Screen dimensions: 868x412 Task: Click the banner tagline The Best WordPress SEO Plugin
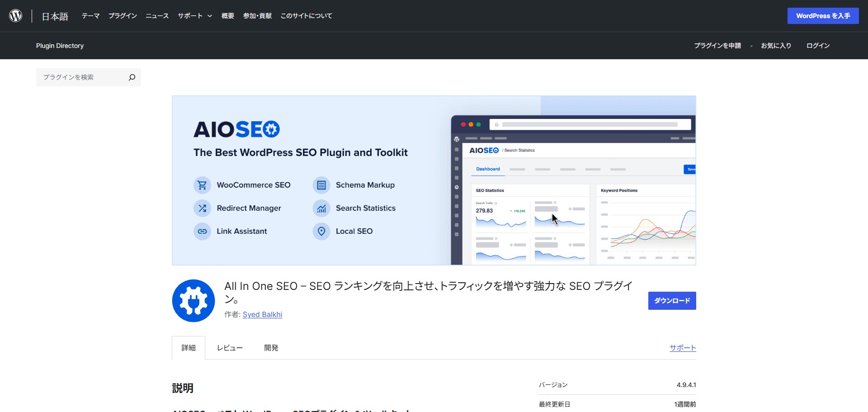tap(301, 152)
